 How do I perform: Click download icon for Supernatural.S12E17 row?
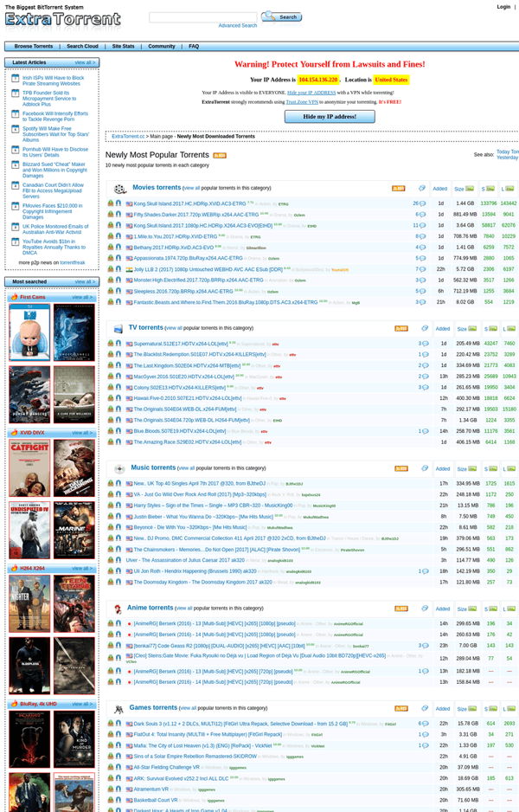(111, 344)
